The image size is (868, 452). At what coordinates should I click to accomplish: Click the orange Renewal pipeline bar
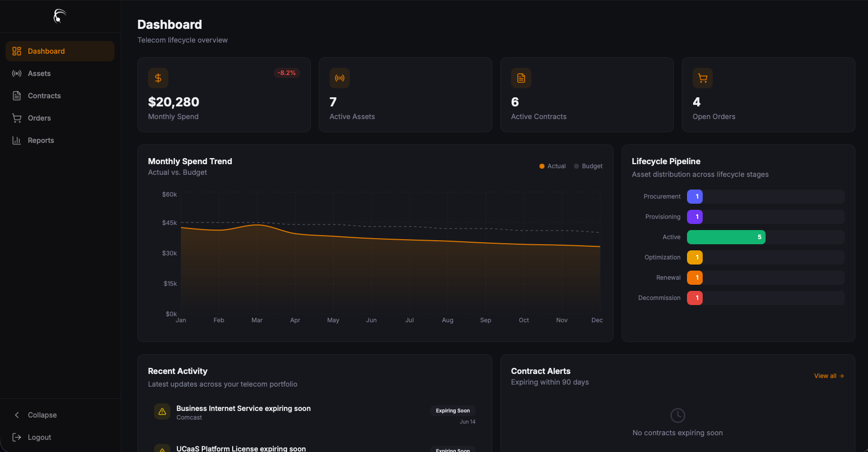pos(695,278)
